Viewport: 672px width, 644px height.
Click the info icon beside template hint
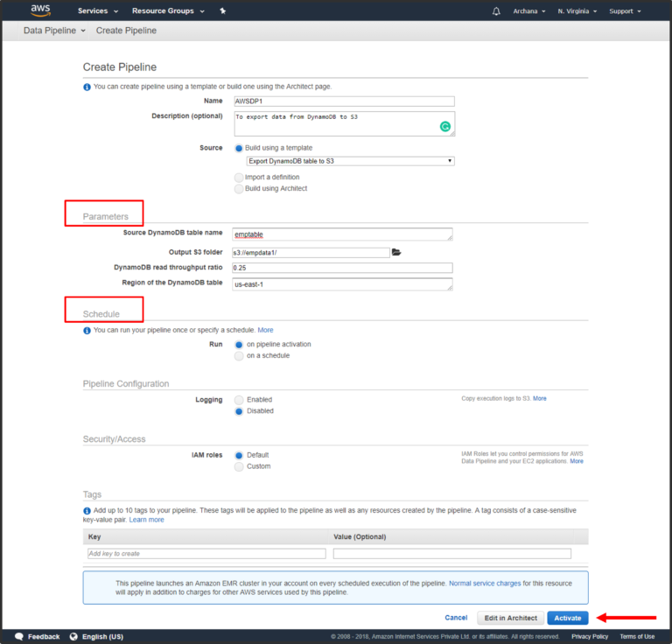87,87
